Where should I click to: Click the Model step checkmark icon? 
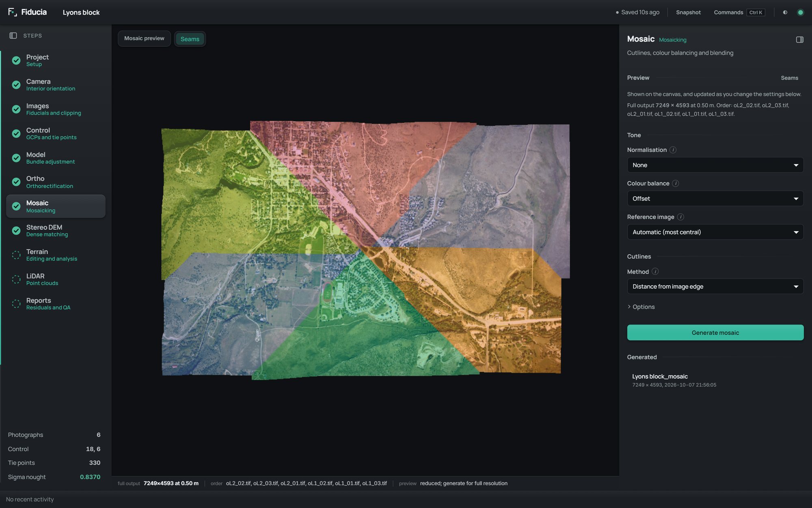click(x=16, y=158)
